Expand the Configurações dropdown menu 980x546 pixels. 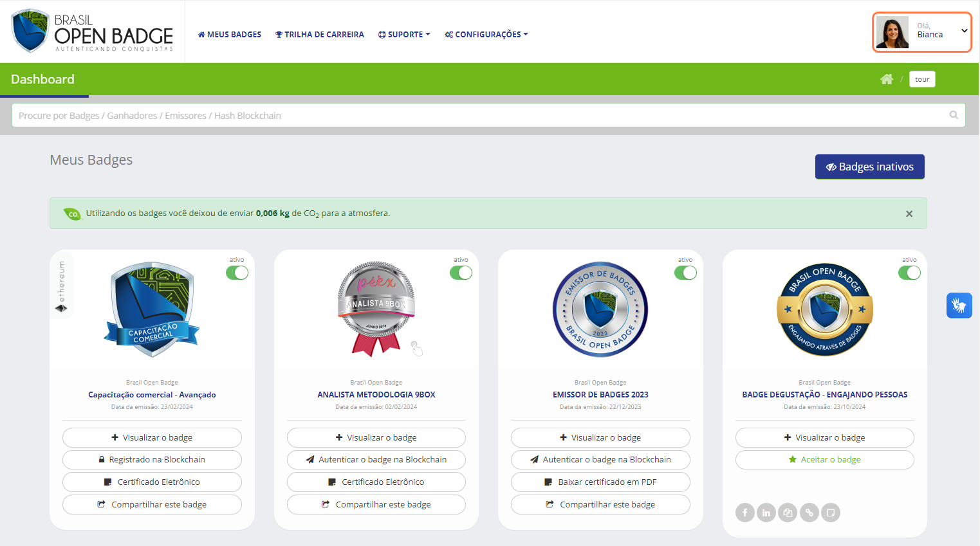click(486, 35)
